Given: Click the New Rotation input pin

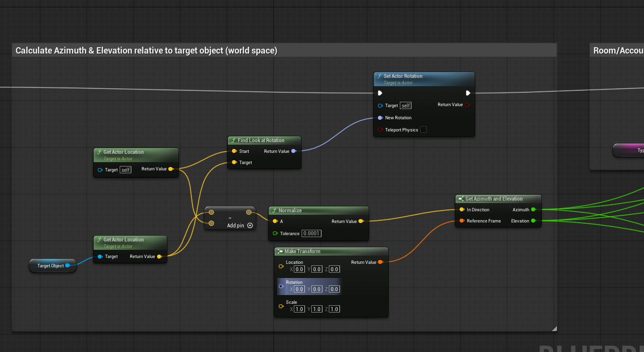Looking at the screenshot, I should 380,117.
